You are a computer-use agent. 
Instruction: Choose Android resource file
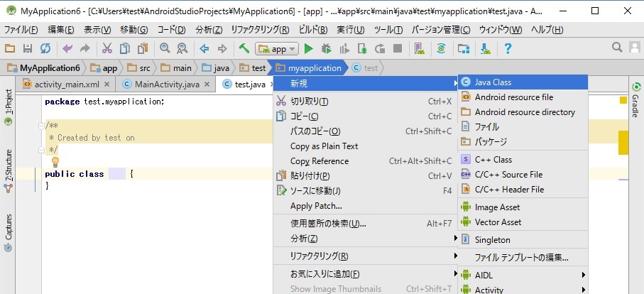[523, 97]
